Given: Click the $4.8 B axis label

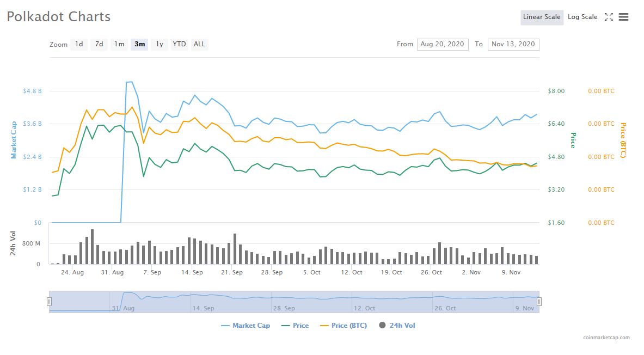Looking at the screenshot, I should pyautogui.click(x=33, y=91).
